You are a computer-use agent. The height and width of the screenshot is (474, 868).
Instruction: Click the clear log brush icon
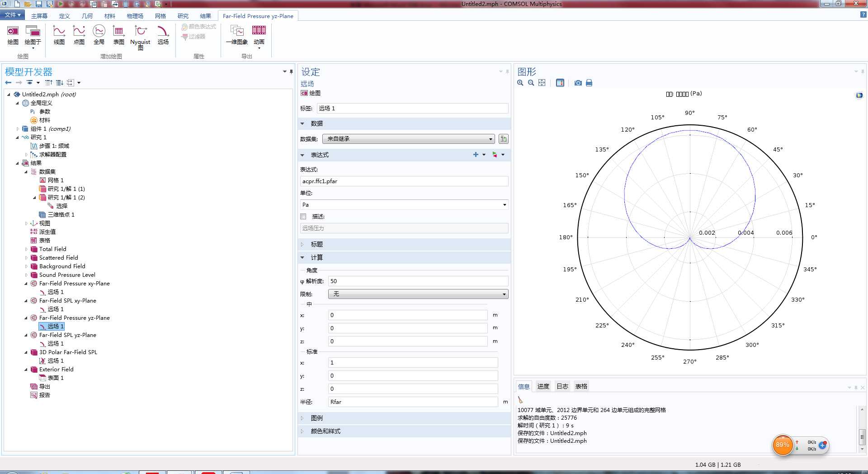pyautogui.click(x=520, y=400)
